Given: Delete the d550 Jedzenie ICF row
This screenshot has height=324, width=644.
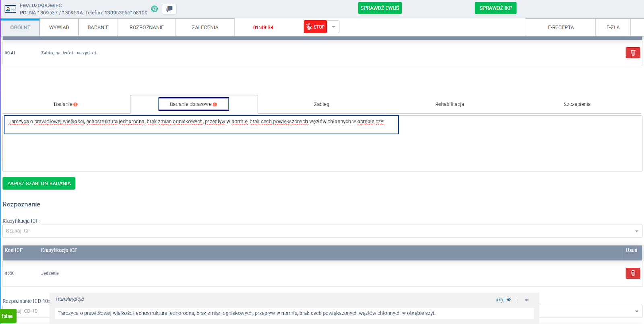Looking at the screenshot, I should click(x=633, y=273).
